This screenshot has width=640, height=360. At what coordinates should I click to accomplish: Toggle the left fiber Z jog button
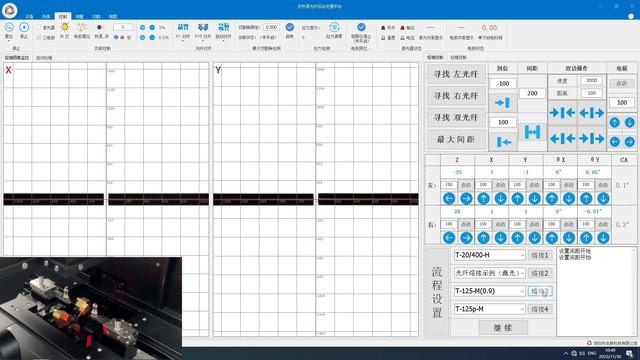466,185
